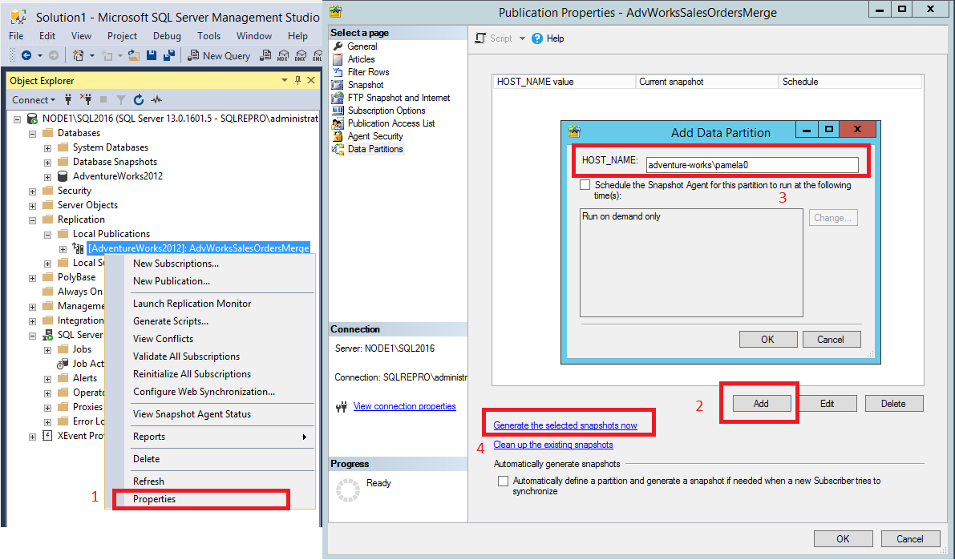The width and height of the screenshot is (955, 560).
Task: Collapse the Replication tree node
Action: [32, 219]
